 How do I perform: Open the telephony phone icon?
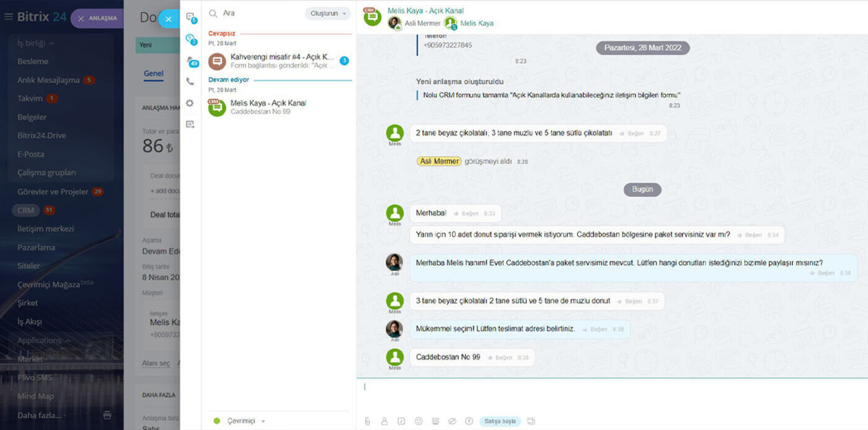click(190, 81)
